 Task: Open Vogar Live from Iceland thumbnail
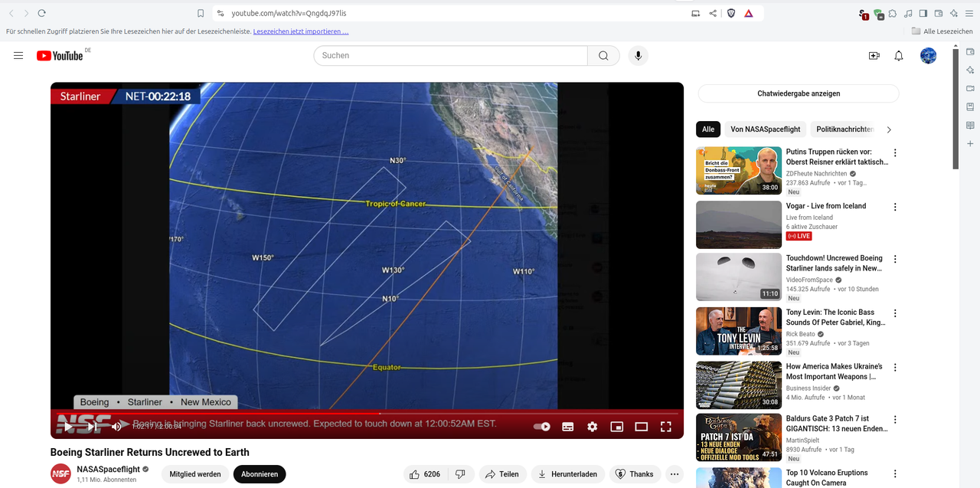739,224
